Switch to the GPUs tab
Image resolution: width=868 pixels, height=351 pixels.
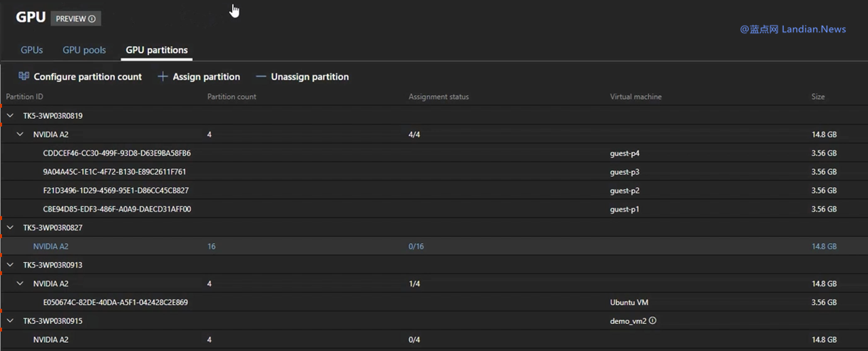click(x=32, y=50)
